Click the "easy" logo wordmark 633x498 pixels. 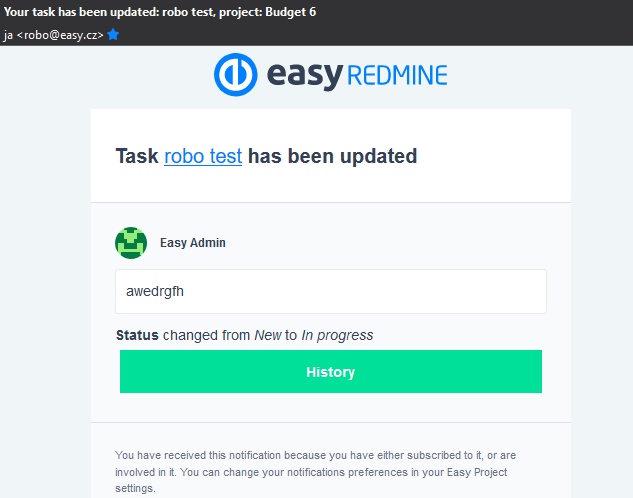click(305, 75)
